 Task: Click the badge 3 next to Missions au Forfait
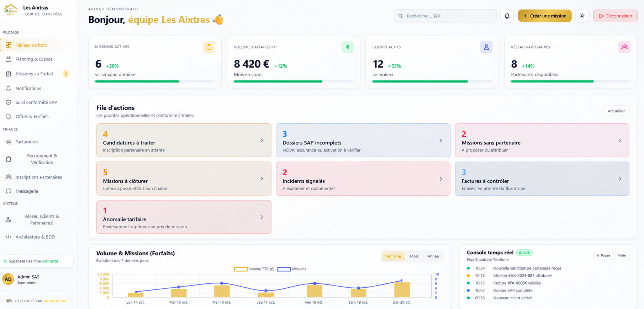(66, 74)
